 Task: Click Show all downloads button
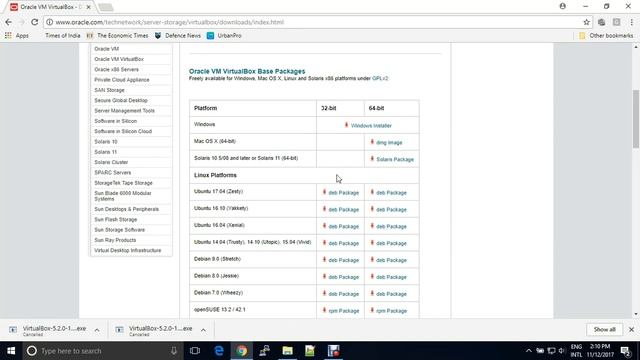coord(604,329)
